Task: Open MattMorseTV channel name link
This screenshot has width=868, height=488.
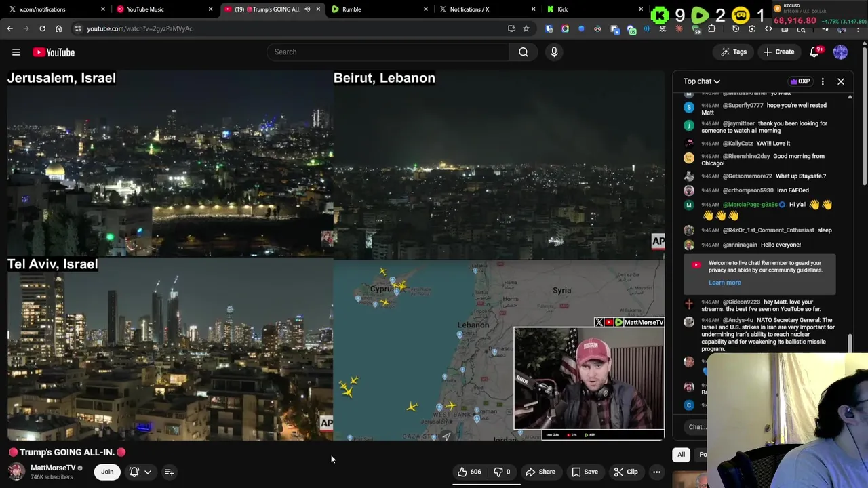Action: [53, 468]
